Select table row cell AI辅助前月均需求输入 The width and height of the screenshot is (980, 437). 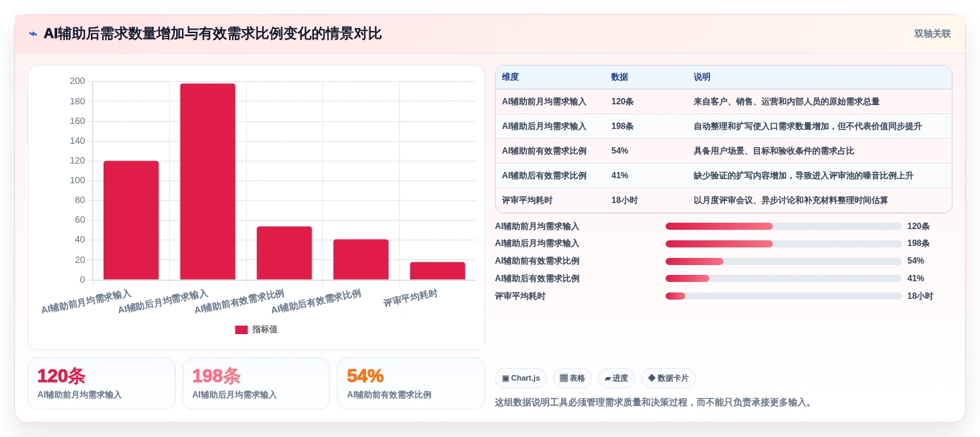[544, 101]
